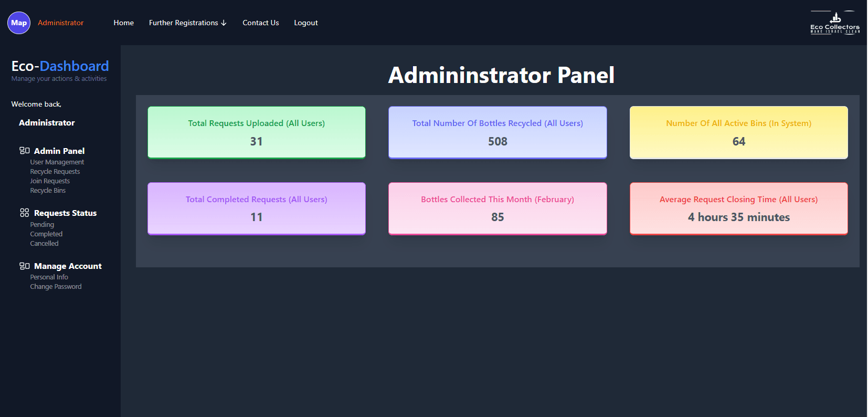Click the Total Requests Uploaded green card
The image size is (868, 417).
coord(256,132)
